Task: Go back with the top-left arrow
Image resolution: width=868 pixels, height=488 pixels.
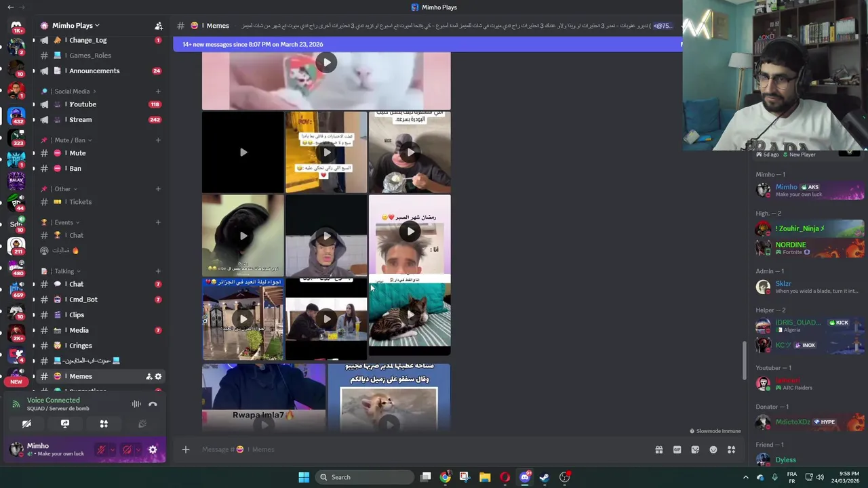Action: tap(10, 7)
